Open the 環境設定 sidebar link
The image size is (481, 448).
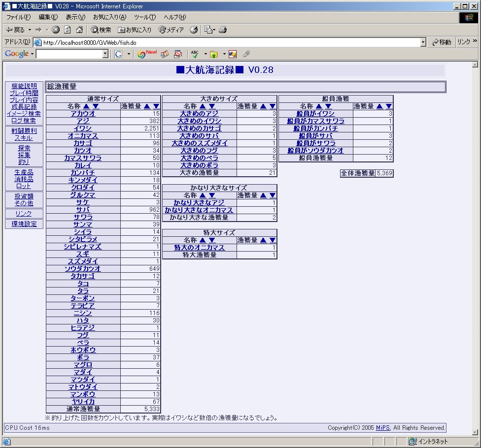pyautogui.click(x=24, y=224)
